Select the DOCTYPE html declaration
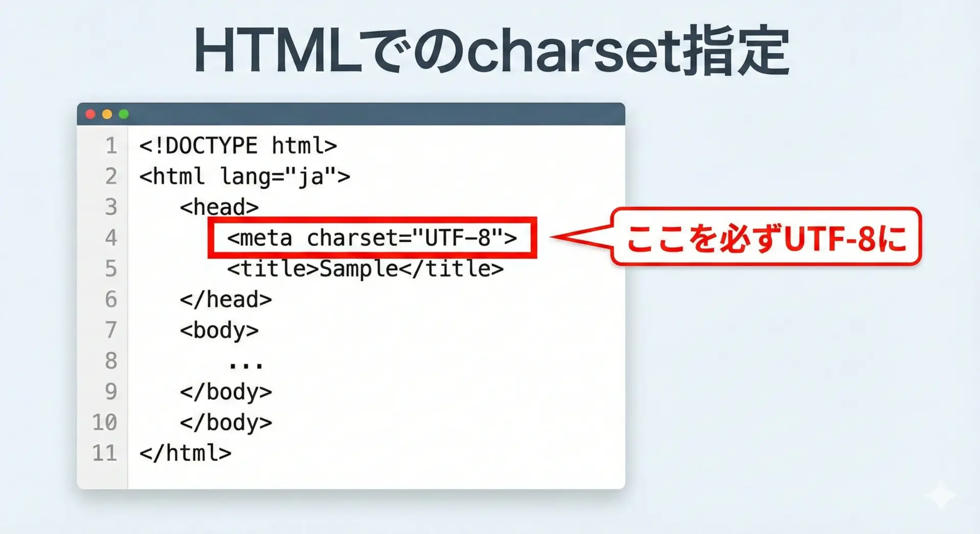Viewport: 980px width, 534px height. (238, 146)
